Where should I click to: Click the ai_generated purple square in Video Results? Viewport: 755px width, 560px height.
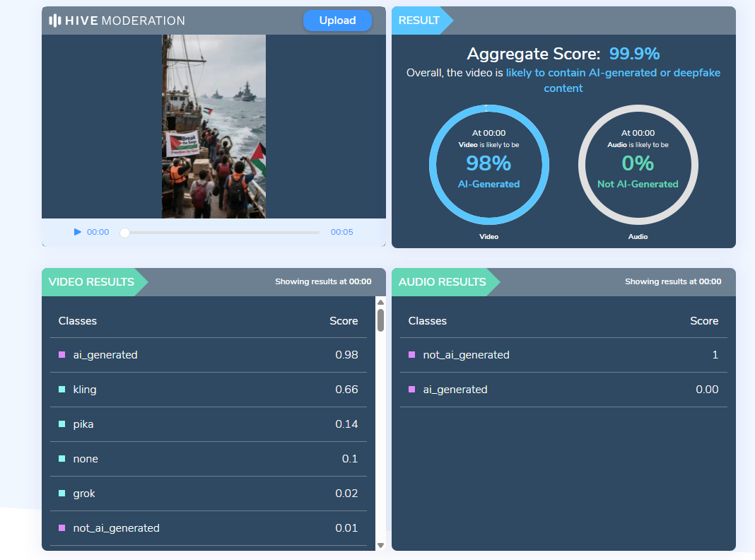click(62, 355)
